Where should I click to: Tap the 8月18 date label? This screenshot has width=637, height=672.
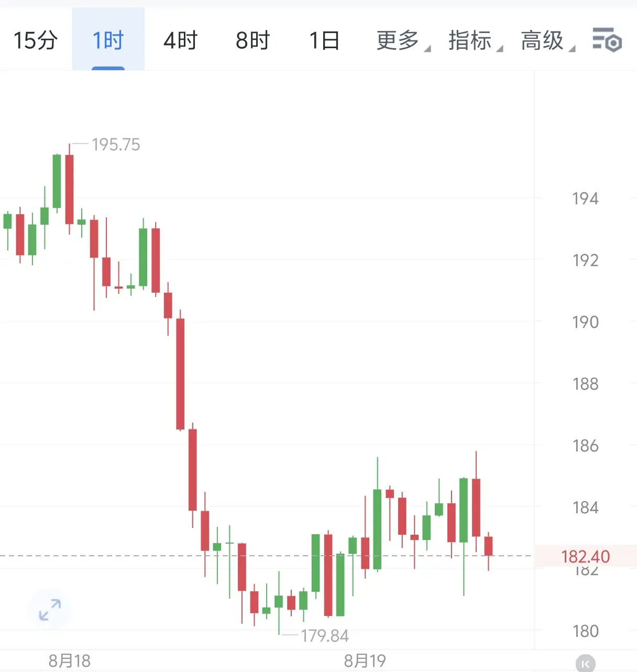70,661
